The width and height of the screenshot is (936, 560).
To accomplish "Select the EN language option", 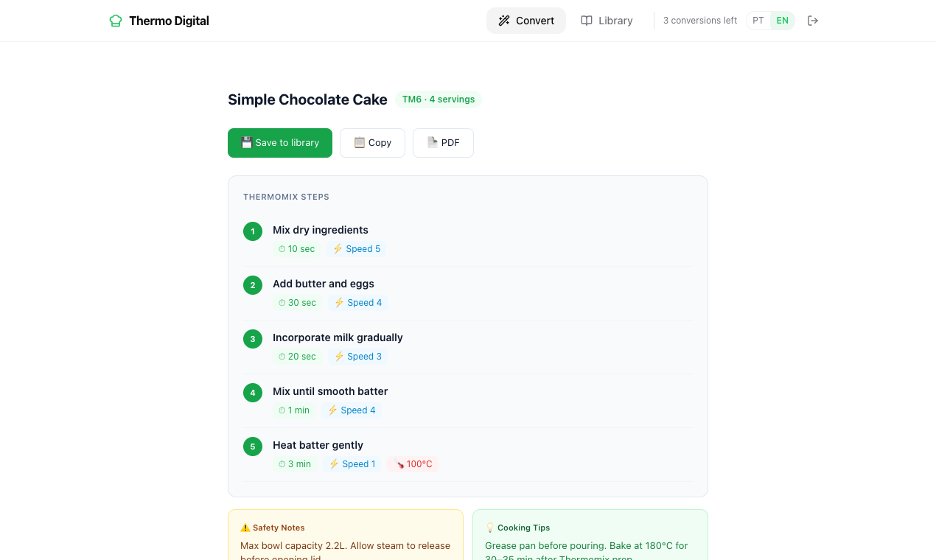I will (783, 21).
